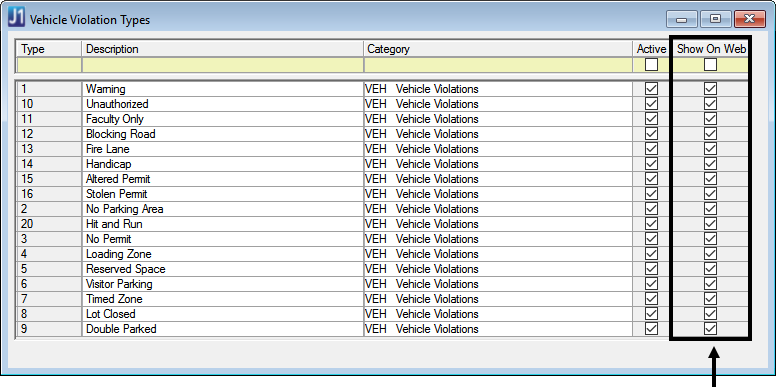Image resolution: width=776 pixels, height=388 pixels.
Task: Click the Show On Web column header
Action: [x=711, y=49]
